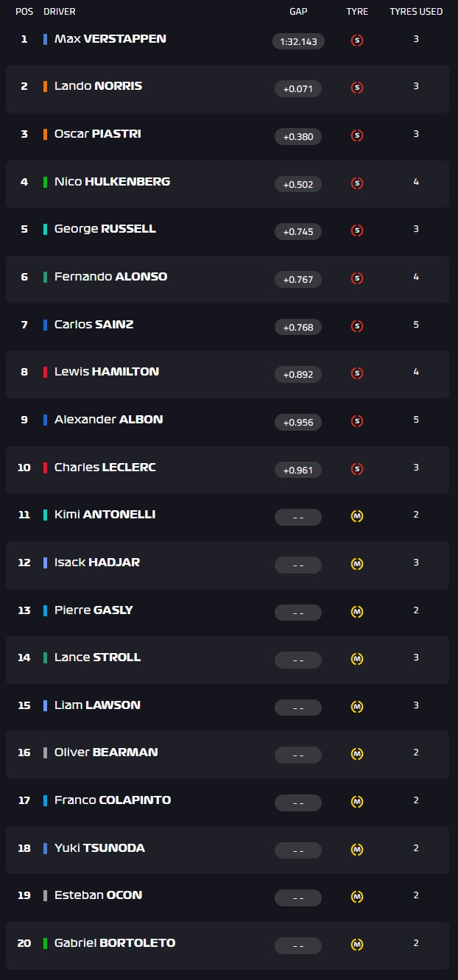Click the +0.745 gap badge for Russell
This screenshot has height=980, width=458.
[x=298, y=231]
